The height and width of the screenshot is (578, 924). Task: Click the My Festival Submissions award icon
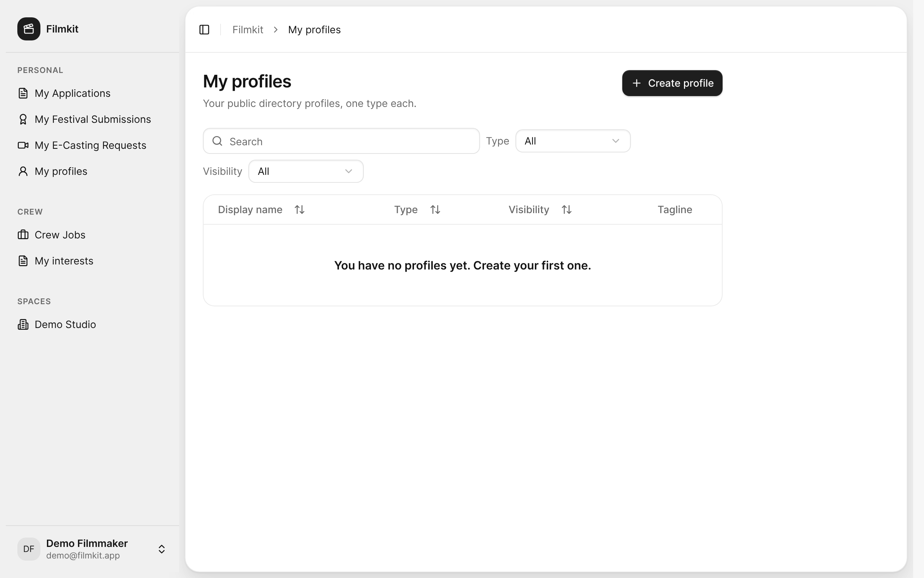pyautogui.click(x=23, y=119)
